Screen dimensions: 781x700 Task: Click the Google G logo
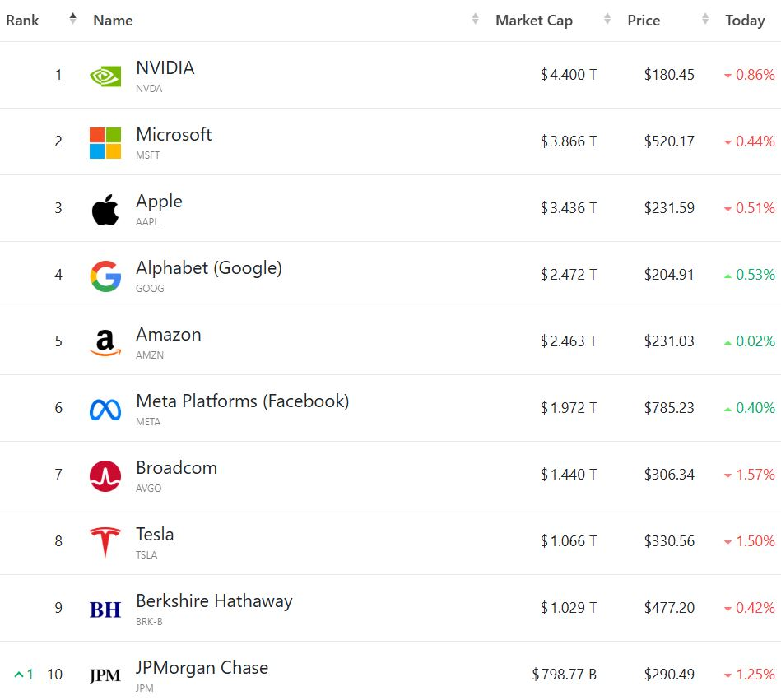[x=105, y=276]
